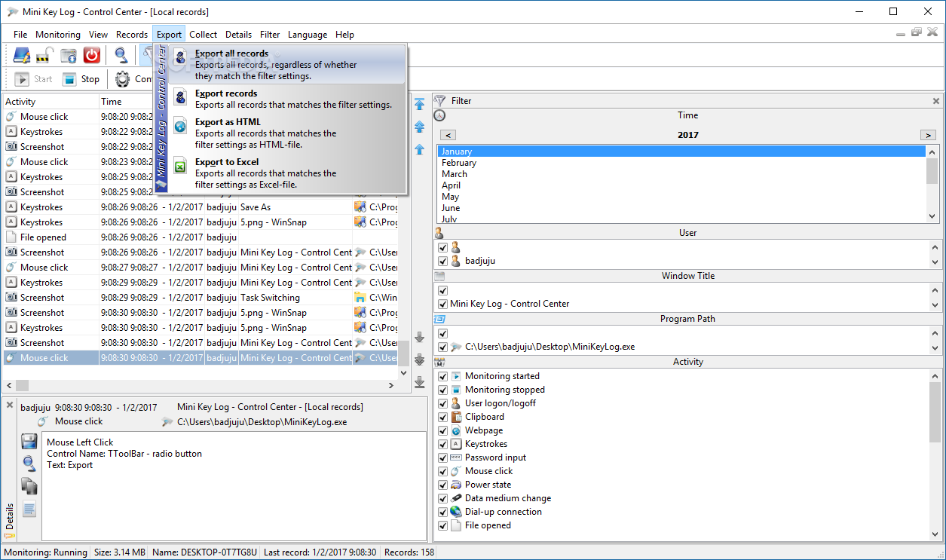Click the Stop monitoring button

(x=81, y=78)
